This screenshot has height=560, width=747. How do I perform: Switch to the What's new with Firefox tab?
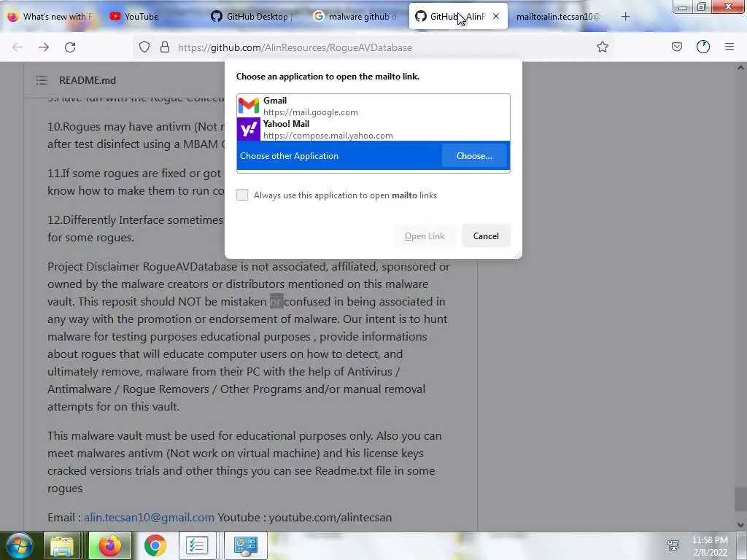pyautogui.click(x=50, y=16)
